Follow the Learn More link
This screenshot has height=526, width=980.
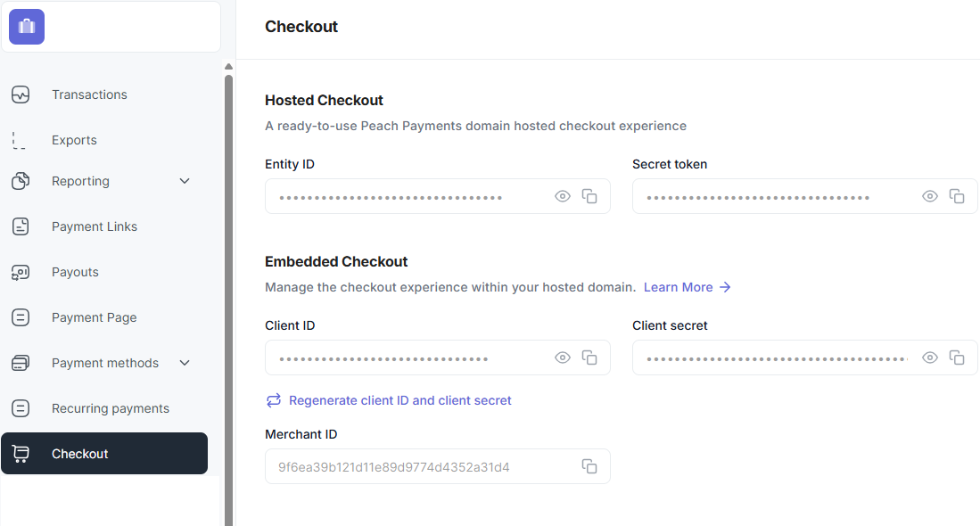[x=687, y=287]
